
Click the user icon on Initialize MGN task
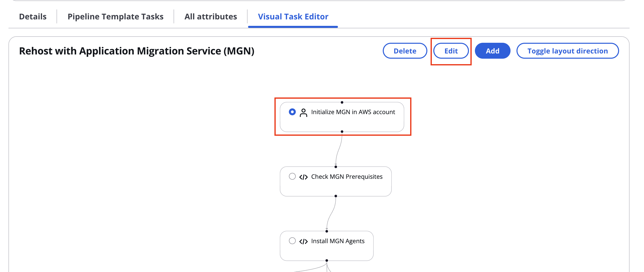pyautogui.click(x=304, y=113)
